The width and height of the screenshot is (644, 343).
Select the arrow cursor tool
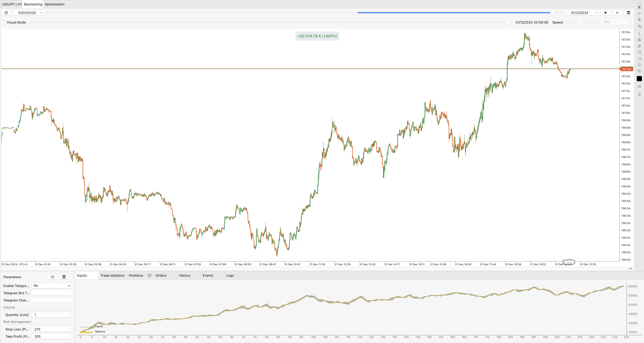pos(639,7)
